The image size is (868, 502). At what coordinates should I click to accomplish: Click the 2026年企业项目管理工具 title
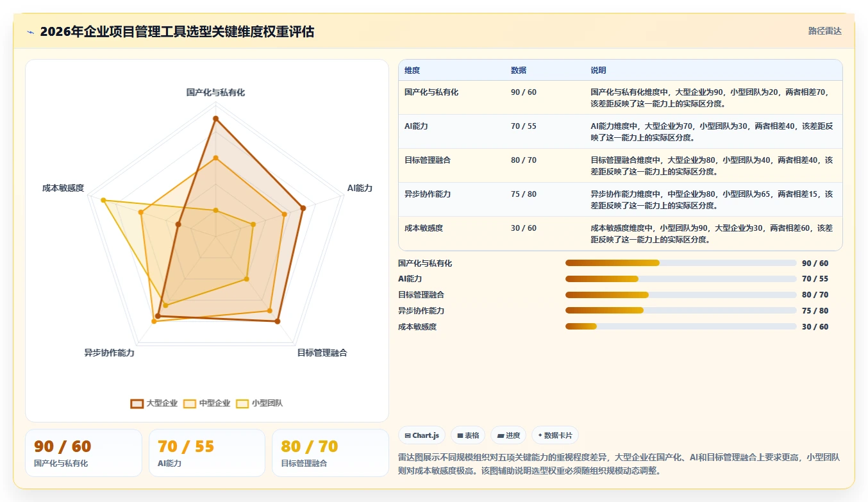click(177, 32)
